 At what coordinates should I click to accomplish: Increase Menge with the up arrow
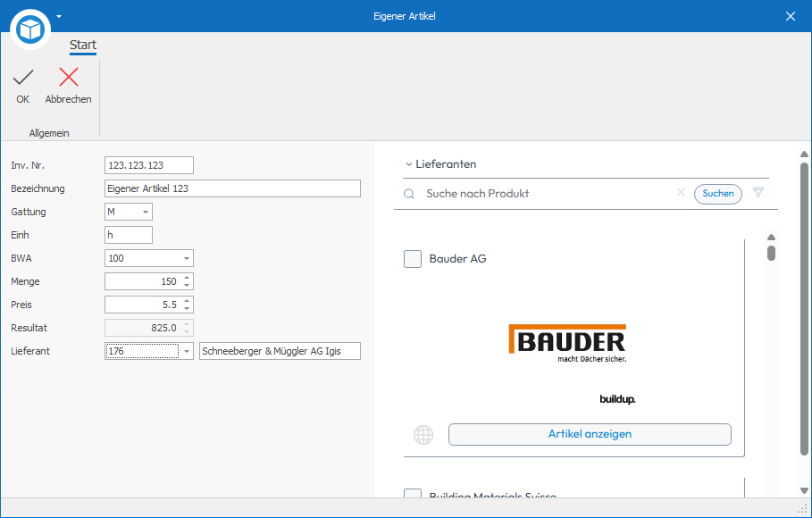tap(187, 278)
